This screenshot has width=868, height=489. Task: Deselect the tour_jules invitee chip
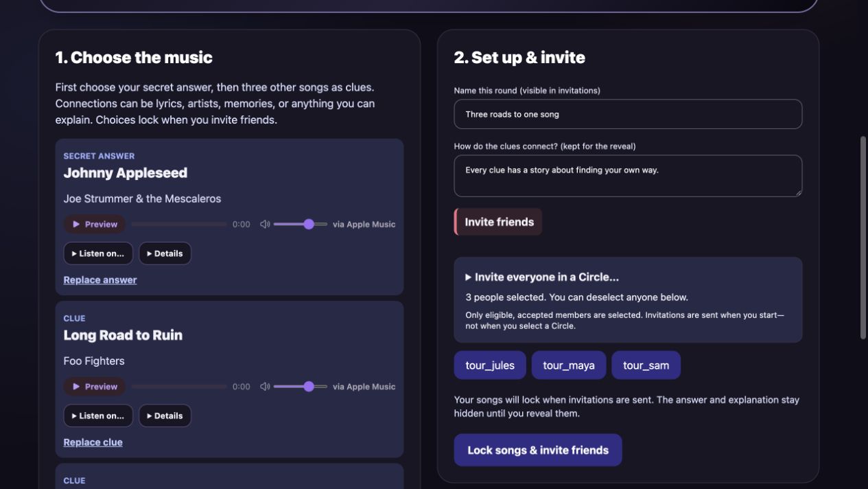pos(490,365)
